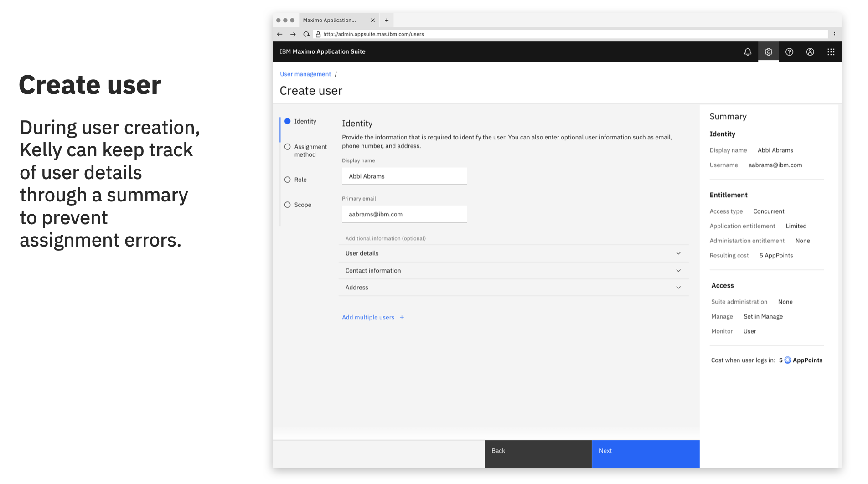This screenshot has width=868, height=484.
Task: Click the Access section heading in Summary
Action: (x=722, y=286)
